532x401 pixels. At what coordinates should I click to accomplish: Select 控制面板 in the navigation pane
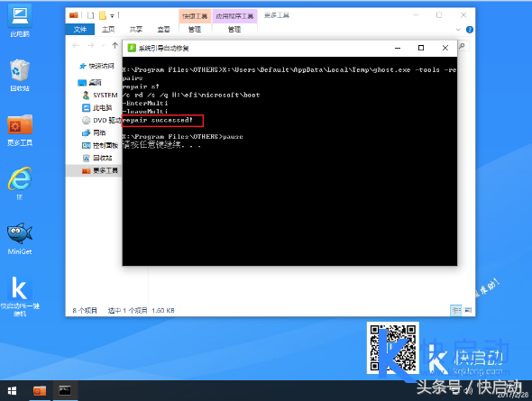[x=100, y=145]
